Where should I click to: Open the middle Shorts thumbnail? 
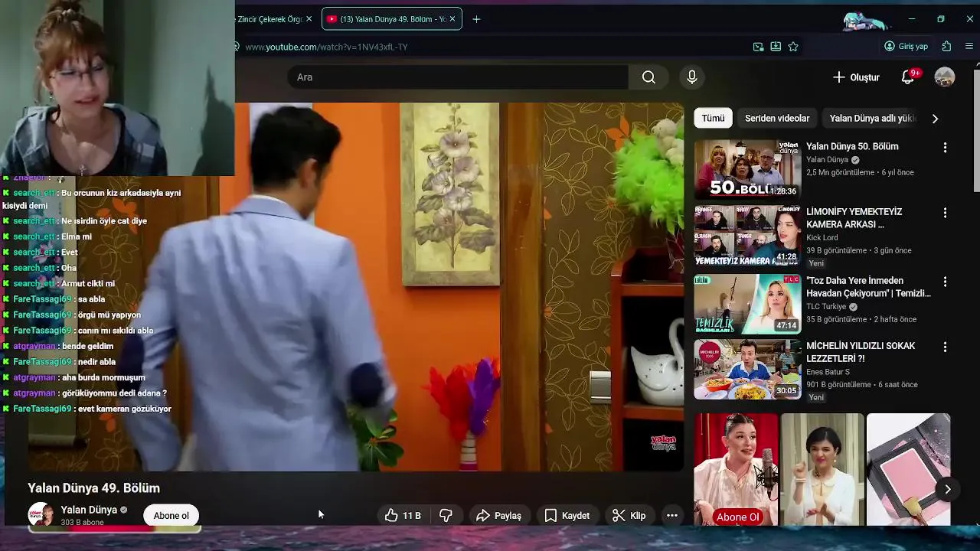822,470
